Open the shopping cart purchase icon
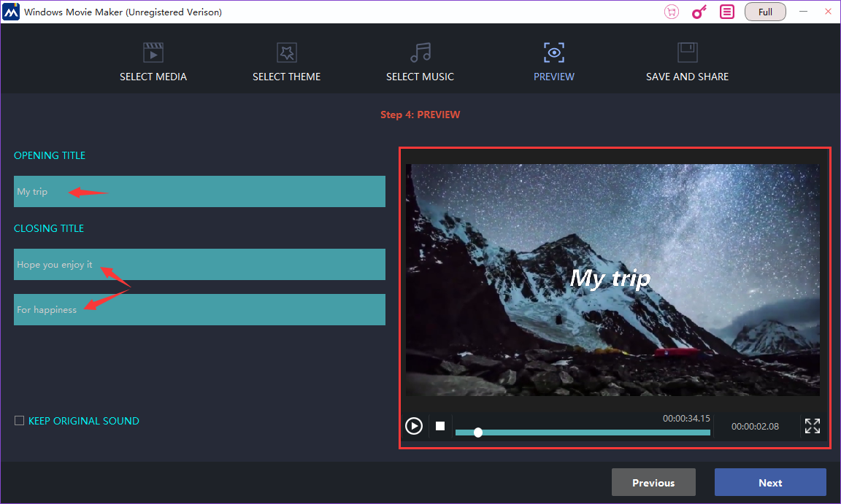 (672, 12)
